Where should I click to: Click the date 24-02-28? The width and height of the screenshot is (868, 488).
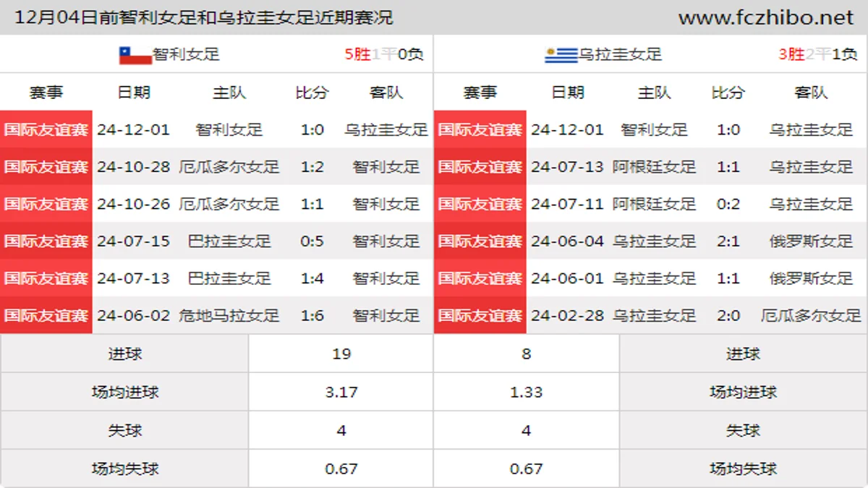pyautogui.click(x=568, y=315)
